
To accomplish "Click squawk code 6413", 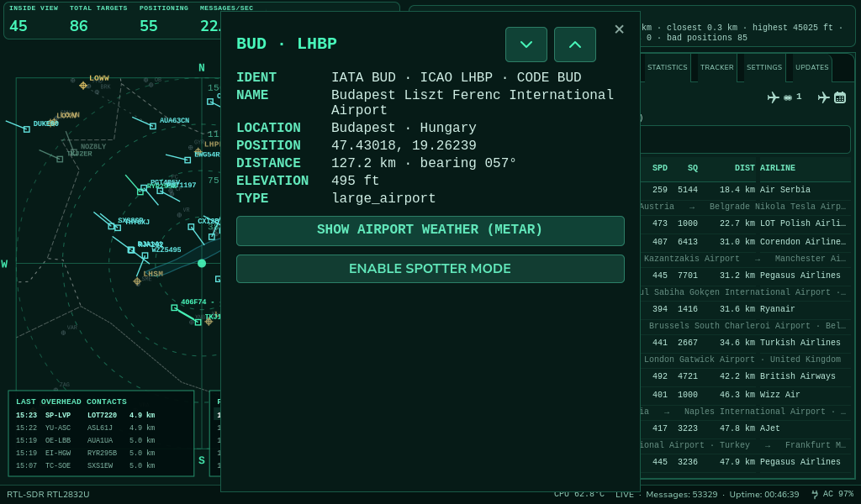I will 688,241.
